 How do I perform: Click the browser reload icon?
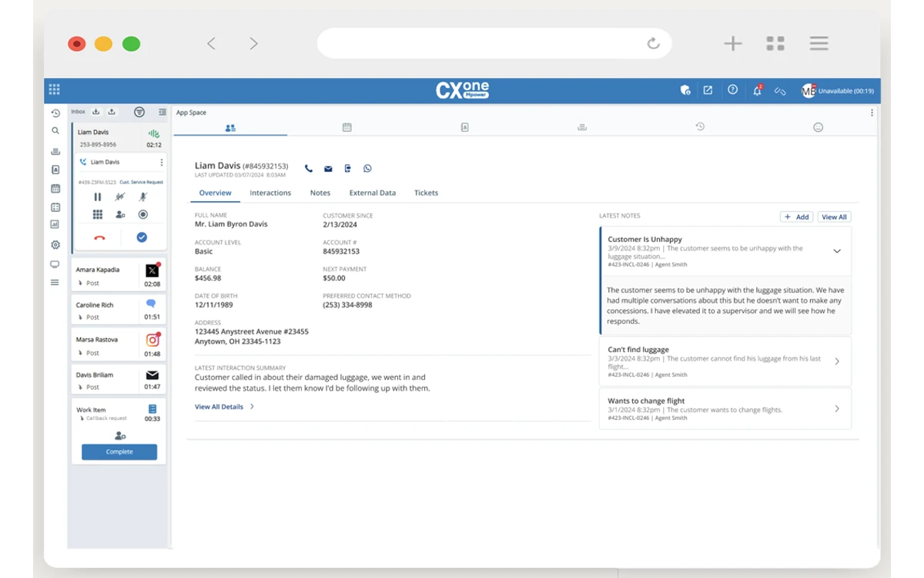click(653, 43)
